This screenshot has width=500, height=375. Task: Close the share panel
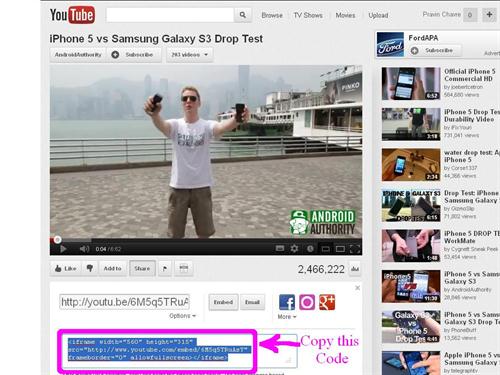(x=358, y=287)
